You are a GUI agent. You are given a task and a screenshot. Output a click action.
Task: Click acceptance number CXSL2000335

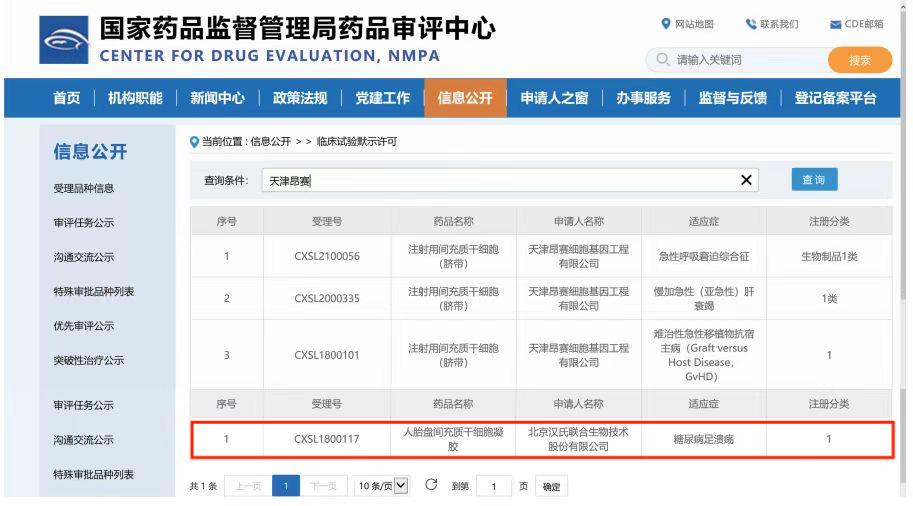pyautogui.click(x=327, y=298)
